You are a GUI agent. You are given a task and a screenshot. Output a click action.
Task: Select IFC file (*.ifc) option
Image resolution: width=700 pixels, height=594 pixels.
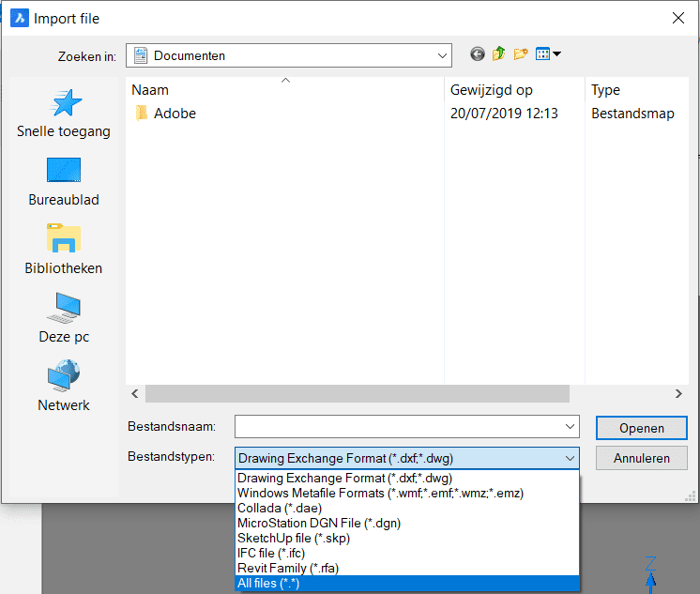tap(271, 554)
